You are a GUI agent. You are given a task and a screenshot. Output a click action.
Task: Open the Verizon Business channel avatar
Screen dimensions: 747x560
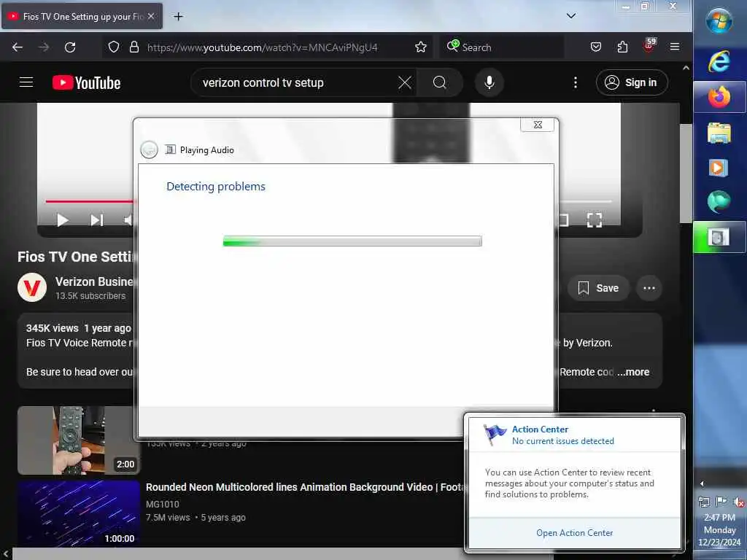32,287
